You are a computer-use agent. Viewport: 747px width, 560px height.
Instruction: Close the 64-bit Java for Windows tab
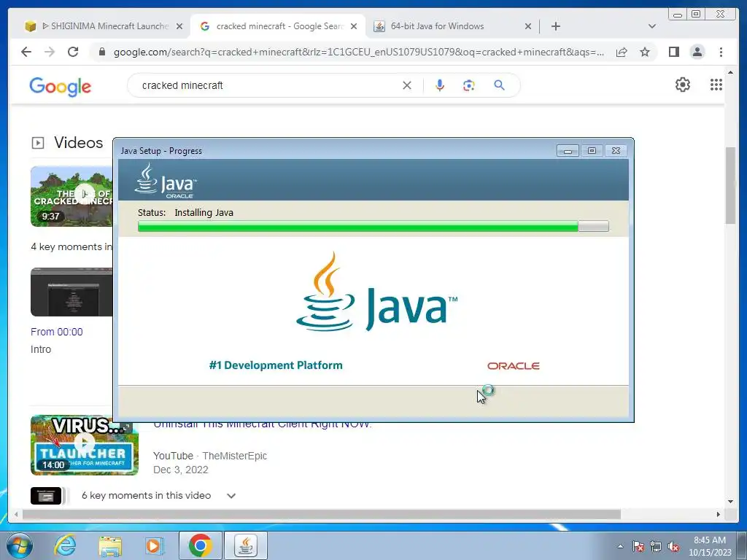tap(528, 26)
